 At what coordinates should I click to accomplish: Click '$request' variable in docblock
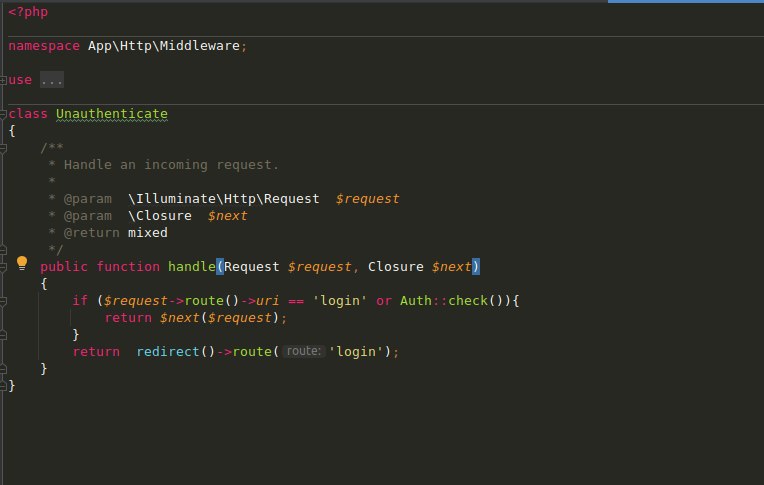tap(367, 199)
